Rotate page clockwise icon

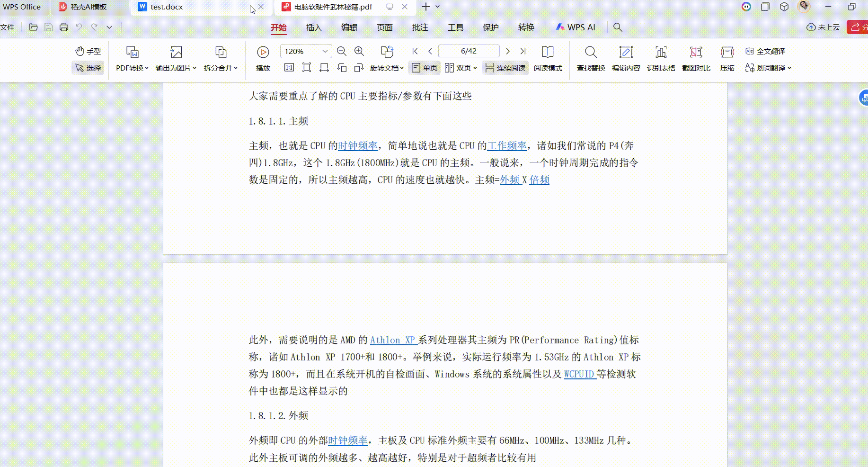pos(359,68)
